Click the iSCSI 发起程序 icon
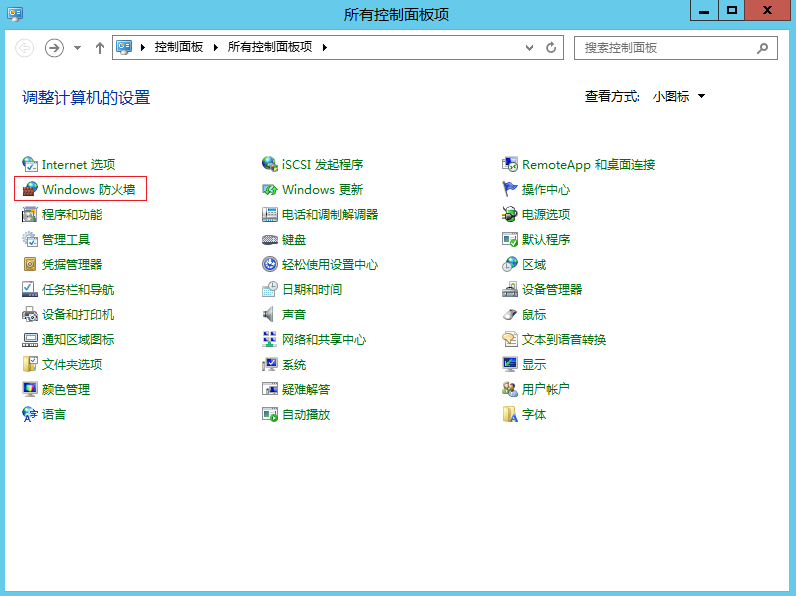Image resolution: width=796 pixels, height=596 pixels. (x=269, y=164)
